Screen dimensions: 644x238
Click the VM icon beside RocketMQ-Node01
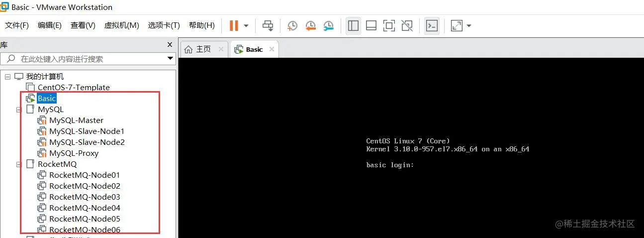click(x=42, y=175)
